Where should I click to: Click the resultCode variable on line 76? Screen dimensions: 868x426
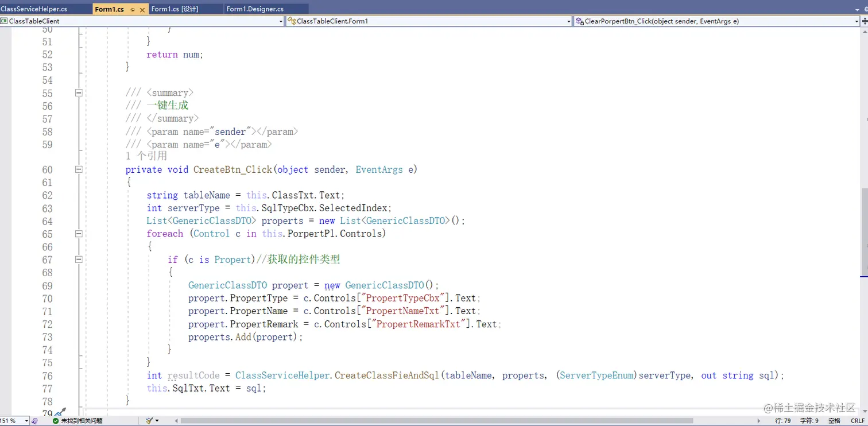tap(193, 375)
